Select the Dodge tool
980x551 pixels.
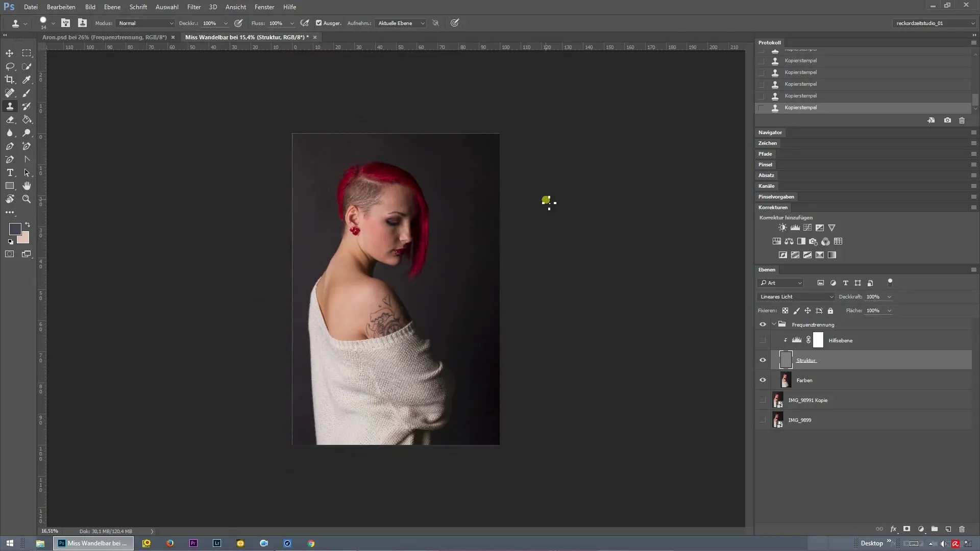coord(27,133)
